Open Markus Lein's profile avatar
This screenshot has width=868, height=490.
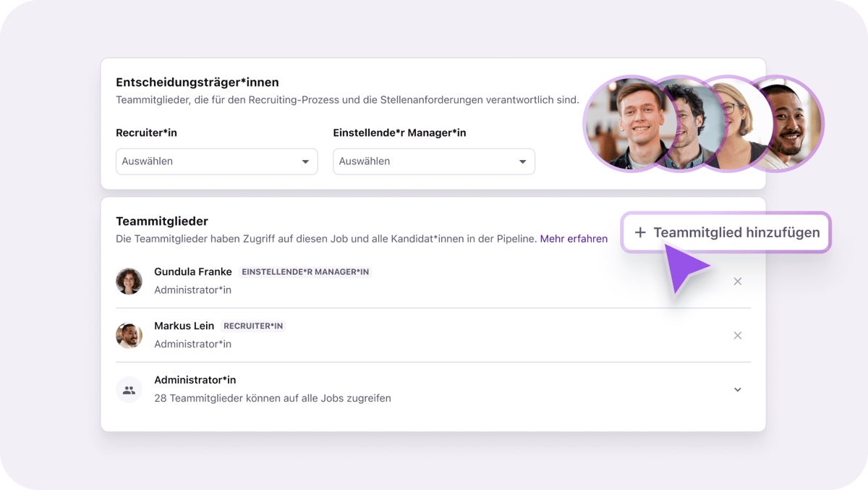[129, 336]
